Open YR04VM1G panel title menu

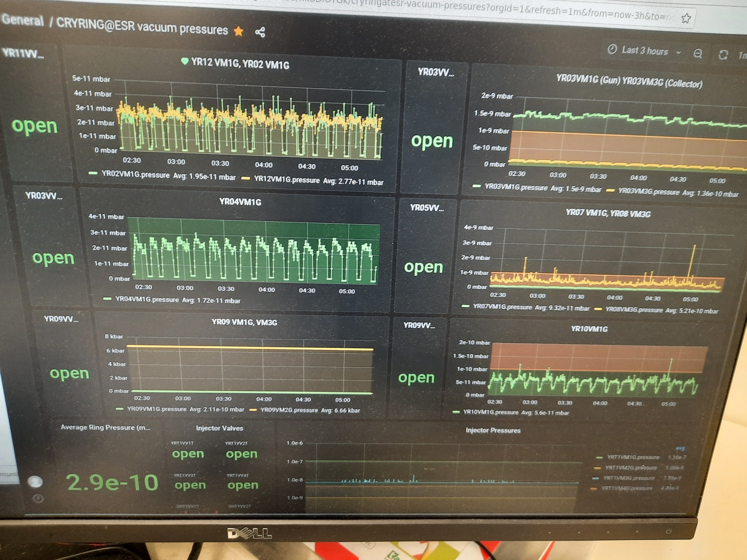click(240, 202)
